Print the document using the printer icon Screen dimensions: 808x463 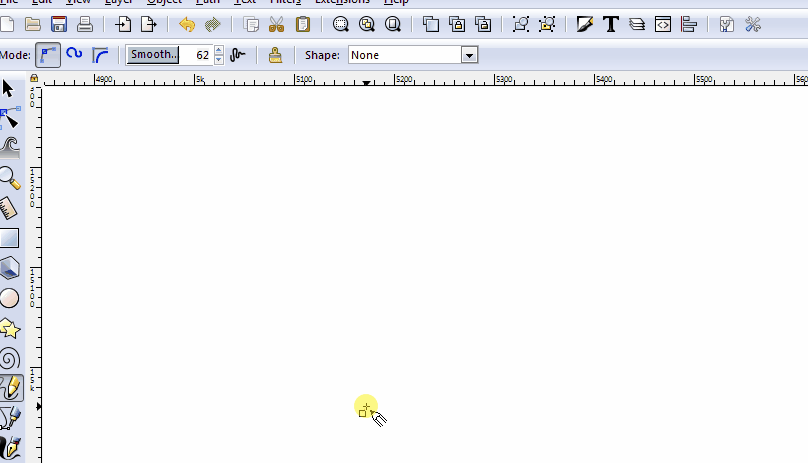(85, 24)
